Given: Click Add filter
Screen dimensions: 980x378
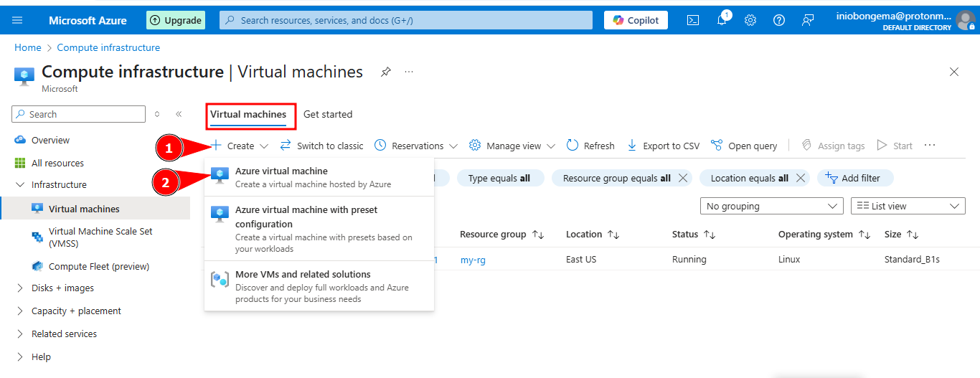Looking at the screenshot, I should click(x=854, y=178).
